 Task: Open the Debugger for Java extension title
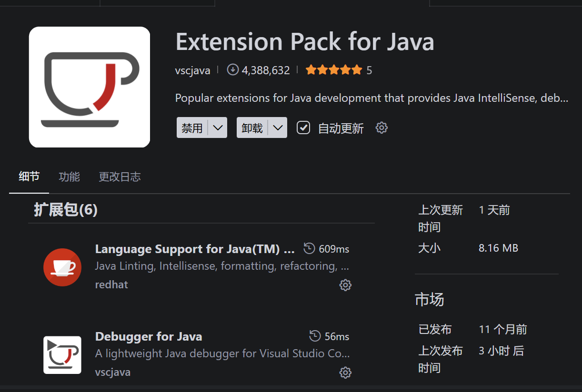point(149,336)
